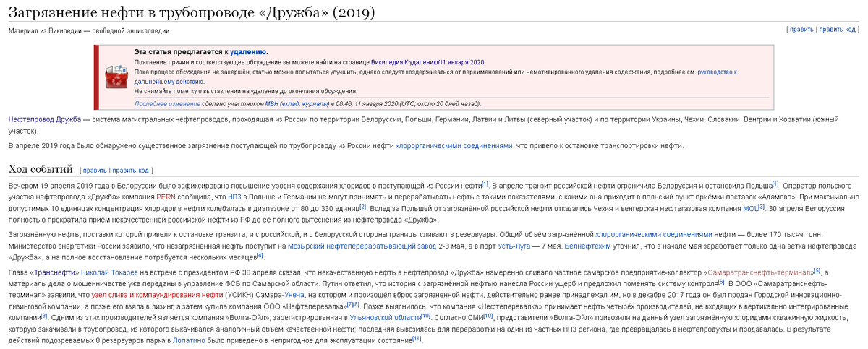868x349 pixels.
Task: Jump to footnote [11]
Action: point(417,339)
